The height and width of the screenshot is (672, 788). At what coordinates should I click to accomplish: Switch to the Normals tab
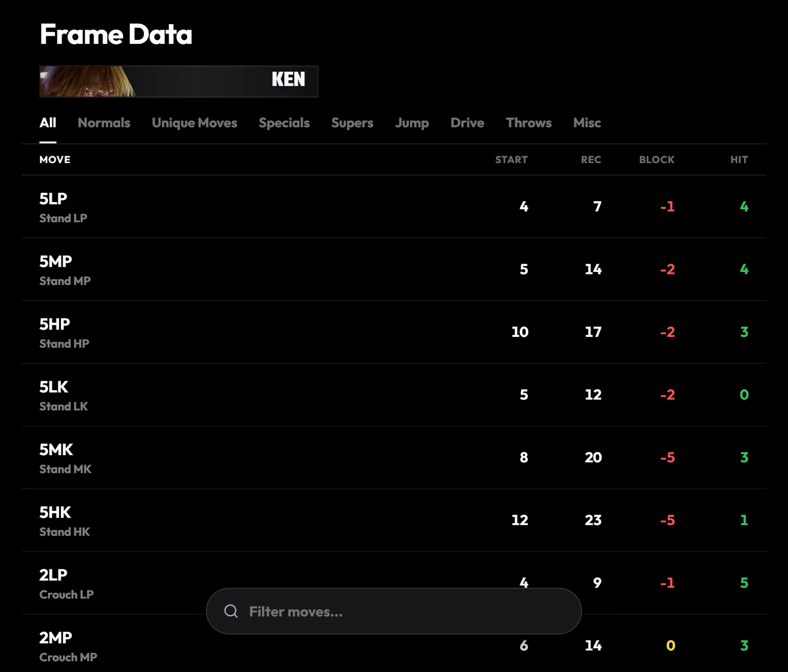[x=104, y=123]
